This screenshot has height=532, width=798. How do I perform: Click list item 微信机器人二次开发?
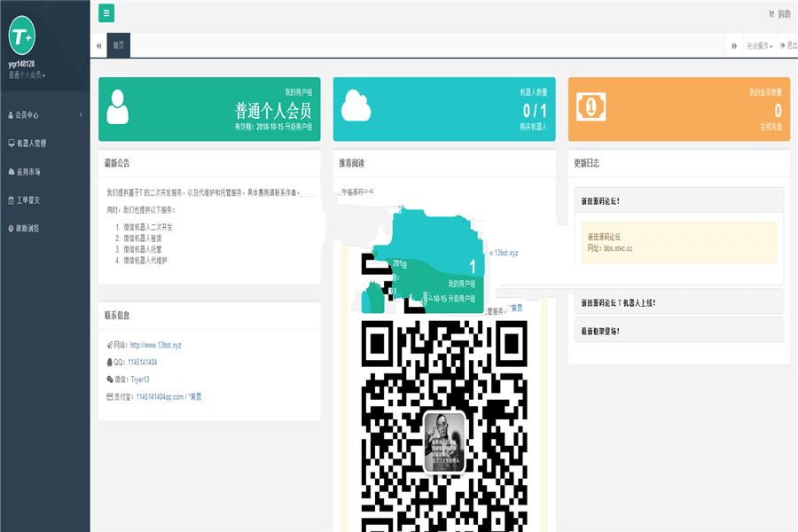point(148,227)
